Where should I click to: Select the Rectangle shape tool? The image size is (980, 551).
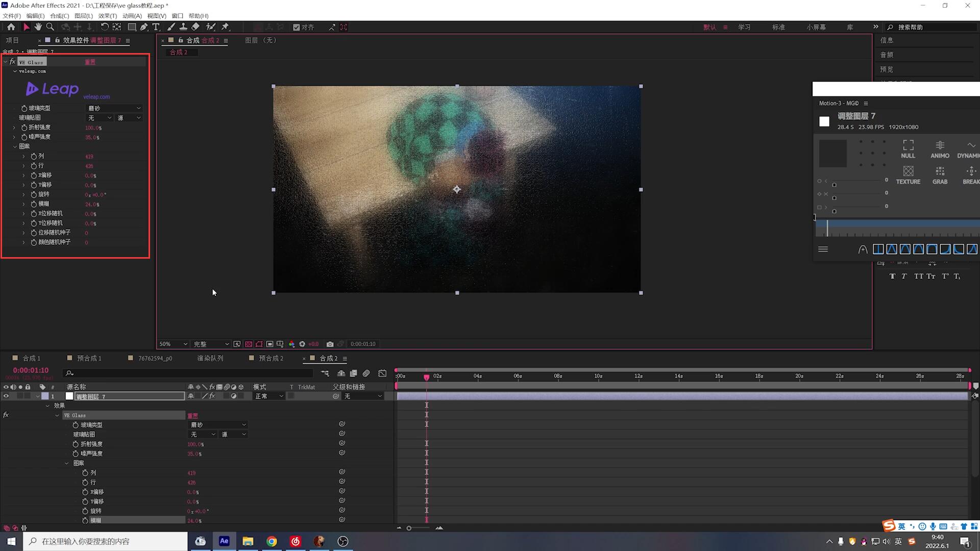(x=132, y=27)
